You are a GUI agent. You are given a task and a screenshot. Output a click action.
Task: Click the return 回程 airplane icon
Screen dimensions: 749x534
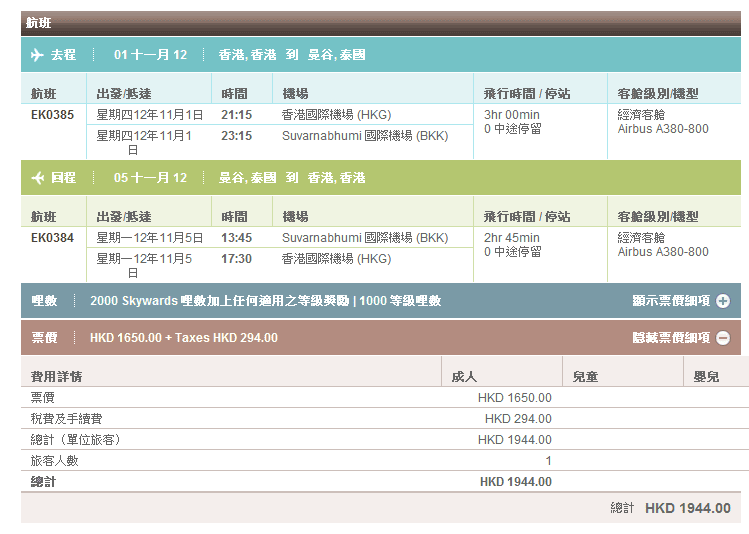point(39,178)
